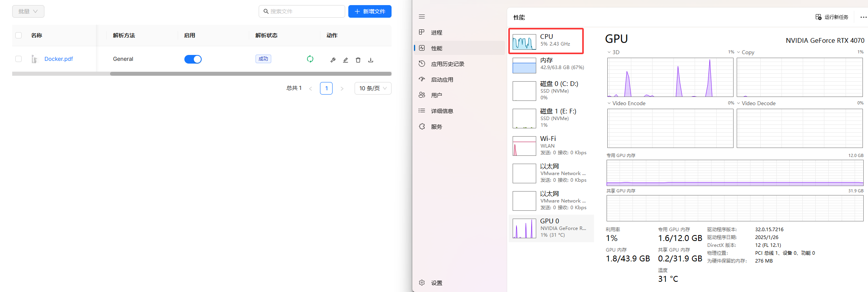Click the green re-parse refresh icon

point(310,59)
